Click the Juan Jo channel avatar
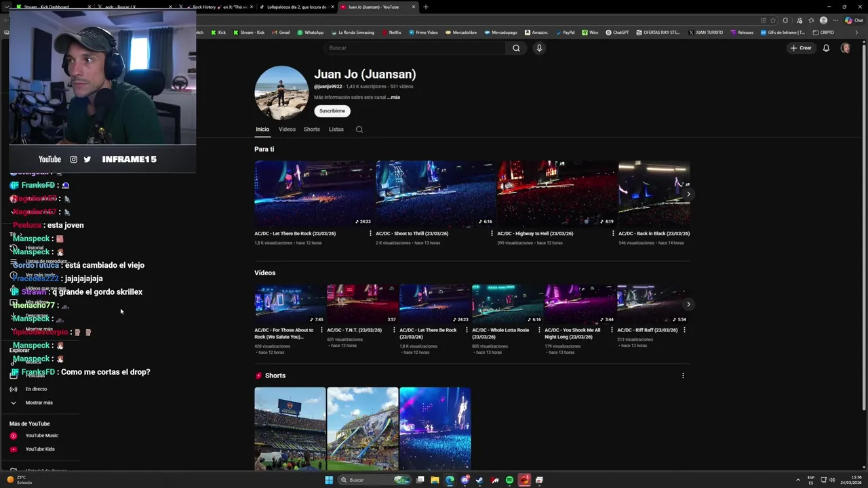This screenshot has height=488, width=868. point(281,93)
